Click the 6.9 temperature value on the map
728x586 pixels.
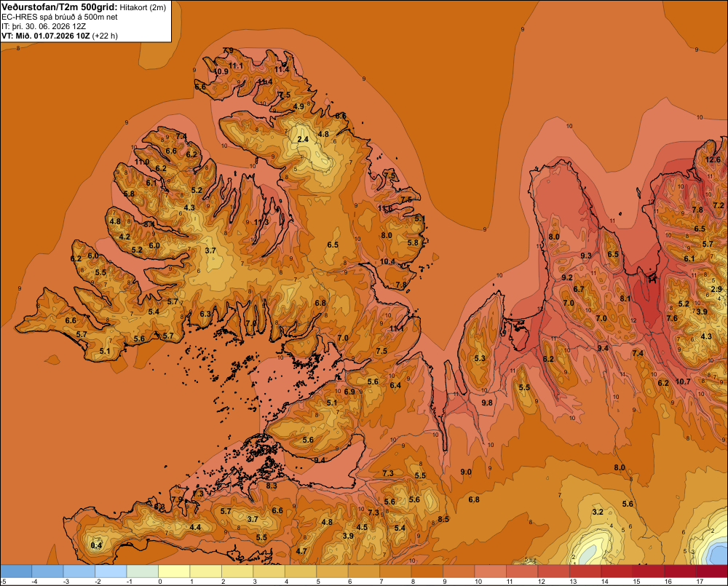[x=349, y=392]
